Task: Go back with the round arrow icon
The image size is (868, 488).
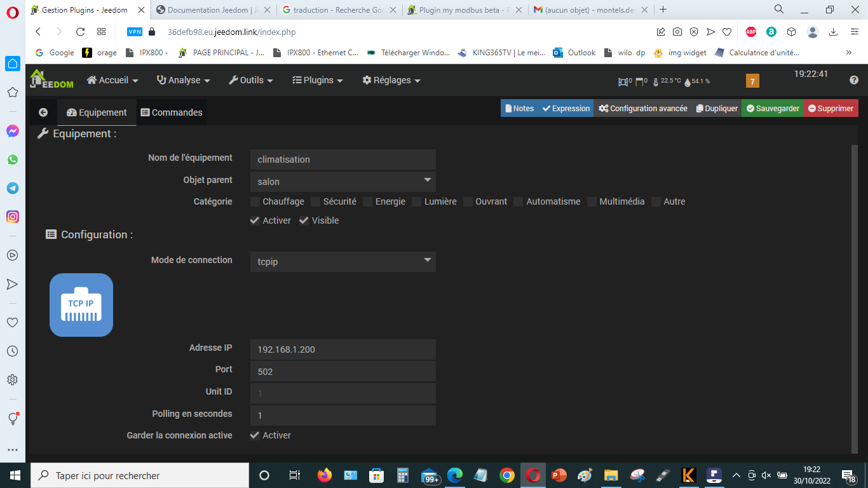Action: [43, 112]
